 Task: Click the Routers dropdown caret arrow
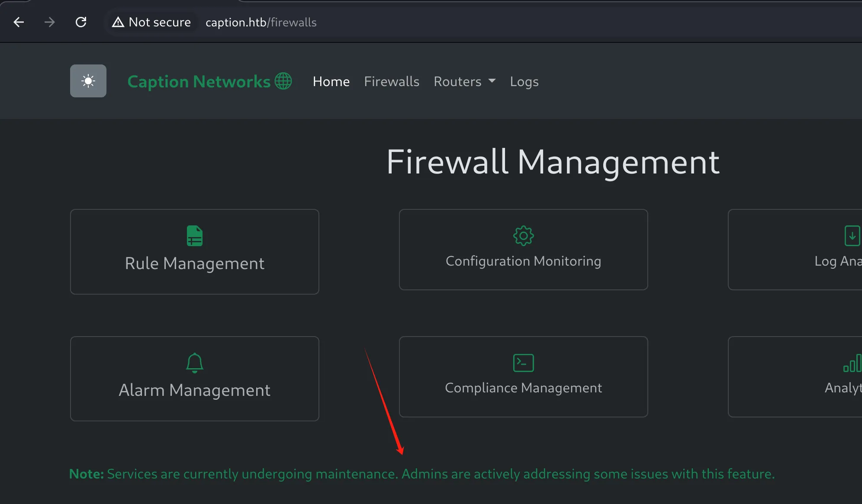point(492,81)
